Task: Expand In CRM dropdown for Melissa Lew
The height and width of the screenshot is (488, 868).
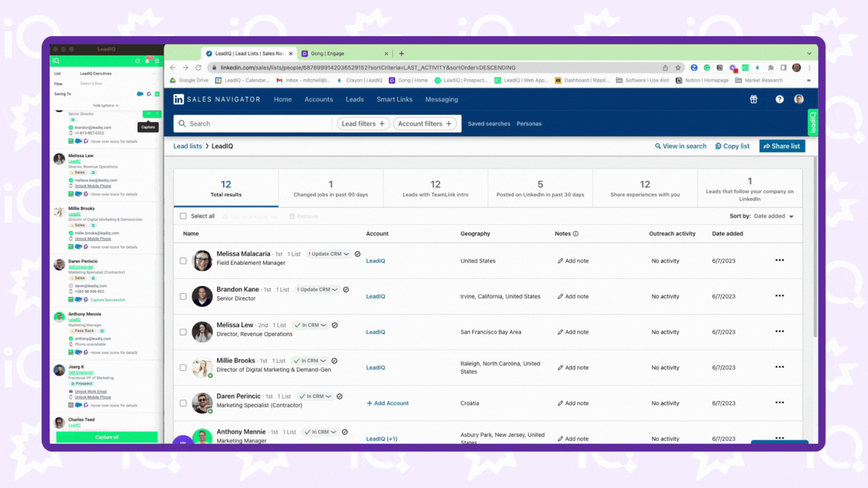Action: [323, 325]
